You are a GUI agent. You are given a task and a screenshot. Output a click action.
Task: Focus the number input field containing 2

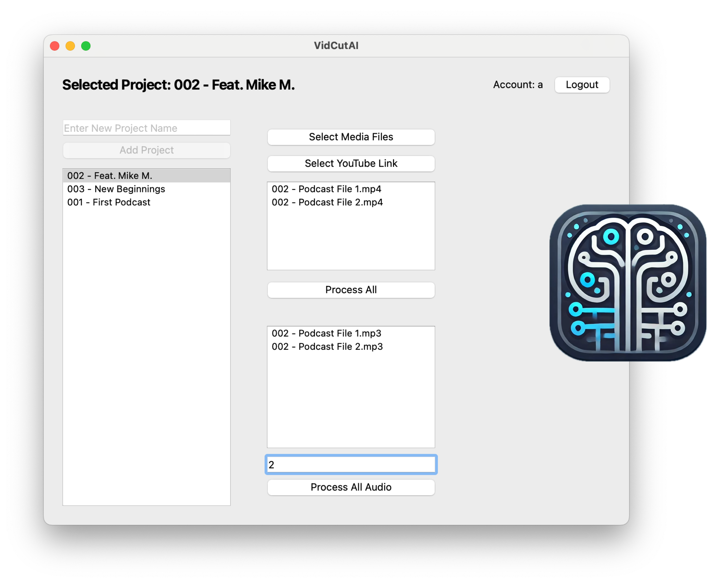click(351, 465)
